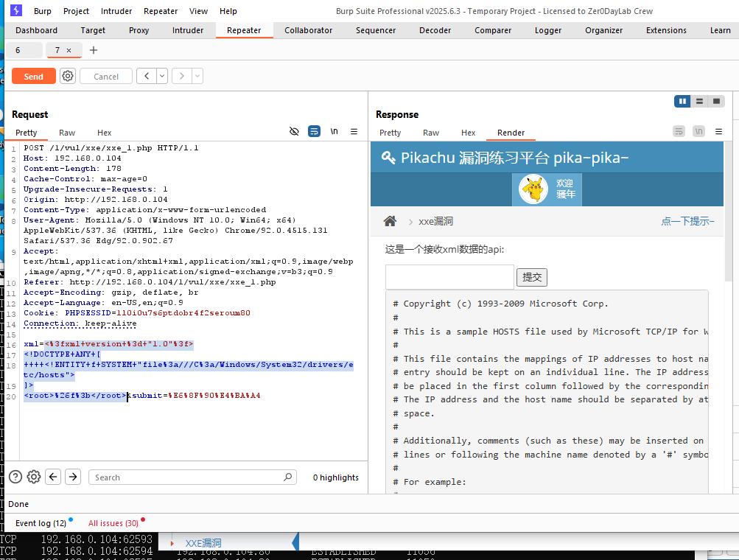Open the Burp menu
The height and width of the screenshot is (560, 739).
(43, 11)
